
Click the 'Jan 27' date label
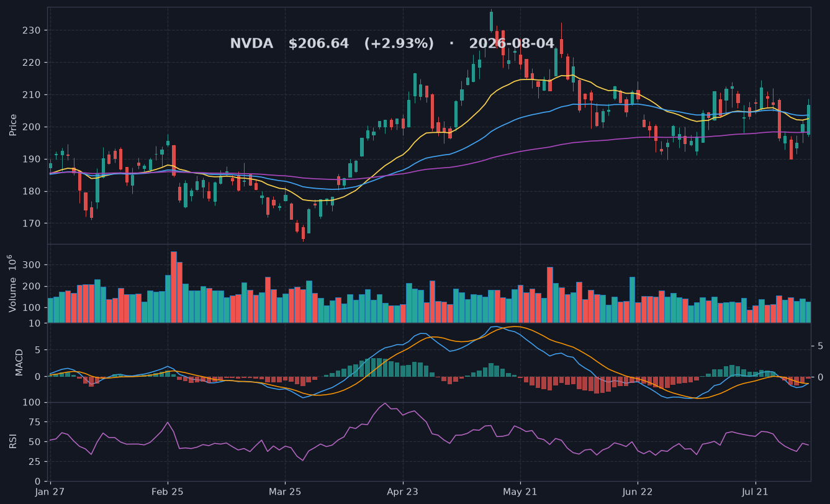pyautogui.click(x=50, y=492)
